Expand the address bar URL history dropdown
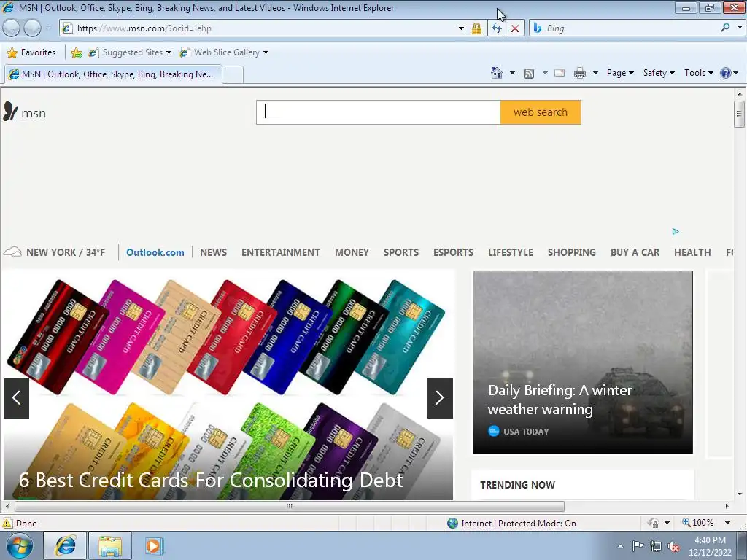Screen dimensions: 747x560 pos(461,28)
